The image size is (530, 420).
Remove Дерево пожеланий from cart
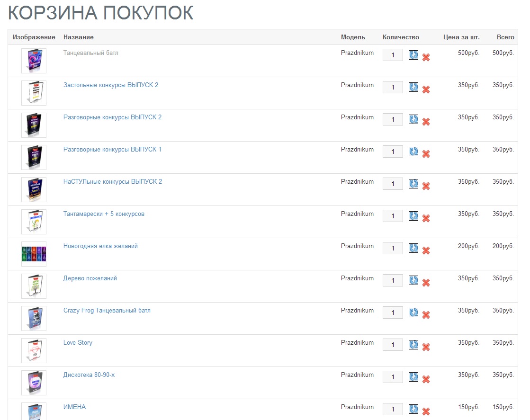tap(426, 283)
